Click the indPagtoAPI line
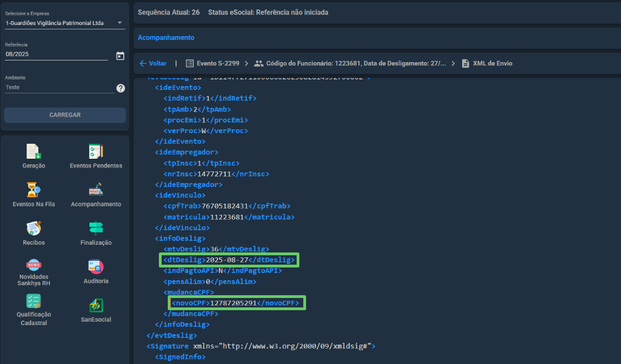This screenshot has width=621, height=364. [x=223, y=271]
